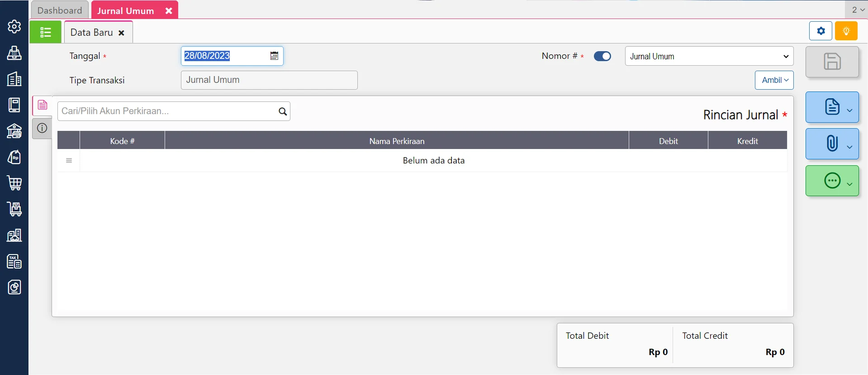Expand the green more options dropdown

(x=832, y=181)
